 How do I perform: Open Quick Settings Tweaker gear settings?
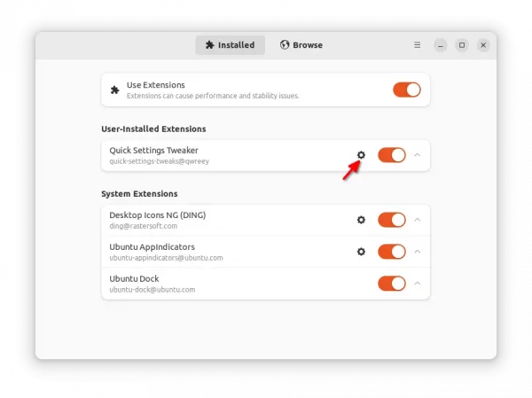click(361, 155)
